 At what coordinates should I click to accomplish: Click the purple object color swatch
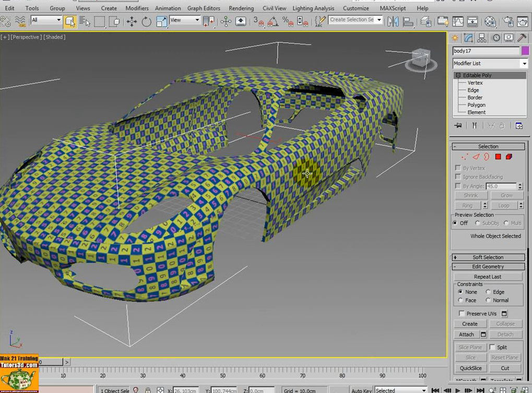pos(525,51)
